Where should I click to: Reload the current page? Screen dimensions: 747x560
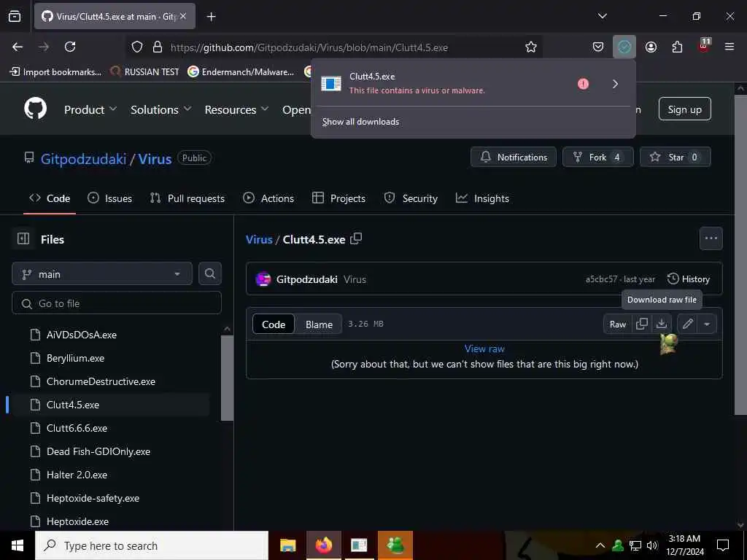click(70, 47)
